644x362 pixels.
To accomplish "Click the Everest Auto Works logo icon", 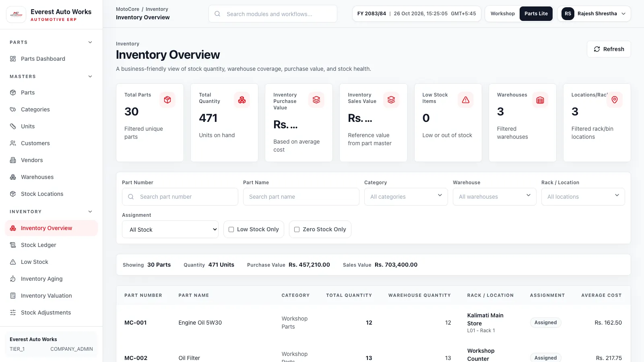I will pyautogui.click(x=16, y=14).
